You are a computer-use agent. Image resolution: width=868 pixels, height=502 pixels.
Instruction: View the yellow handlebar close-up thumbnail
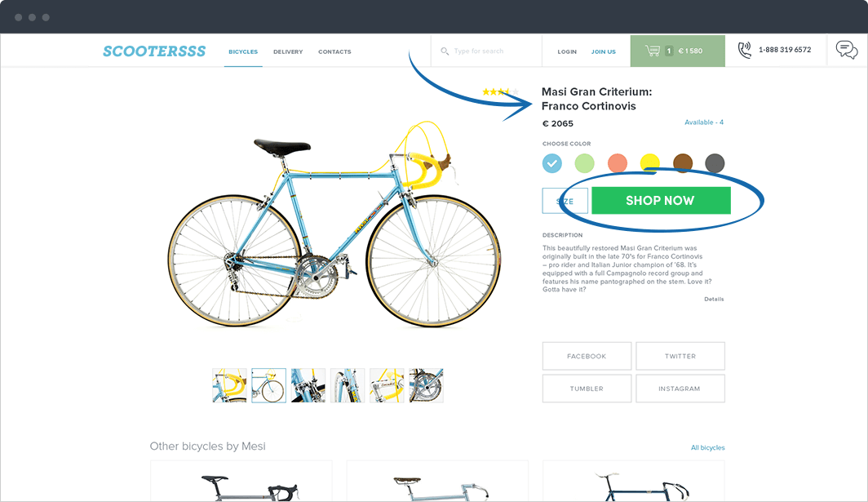pos(229,385)
